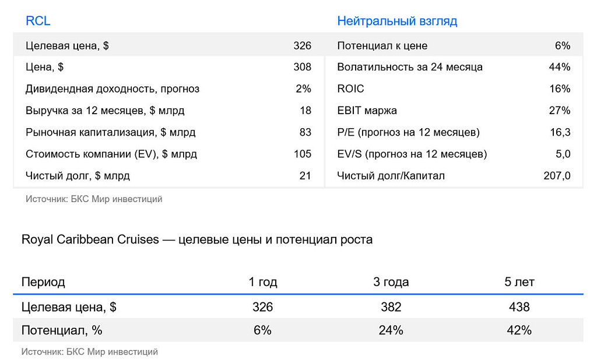The height and width of the screenshot is (364, 597).
Task: Select the P/E value 16,3
Action: (560, 132)
